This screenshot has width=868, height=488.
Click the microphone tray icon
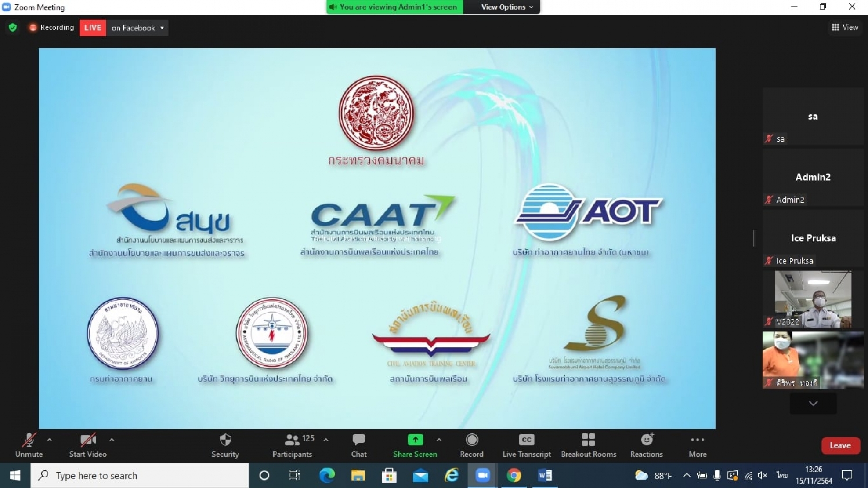click(x=717, y=475)
